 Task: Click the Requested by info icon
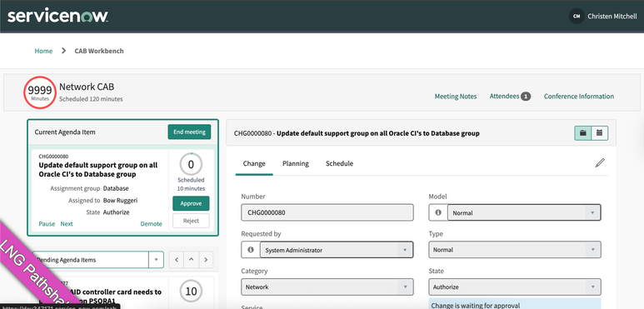click(x=251, y=250)
